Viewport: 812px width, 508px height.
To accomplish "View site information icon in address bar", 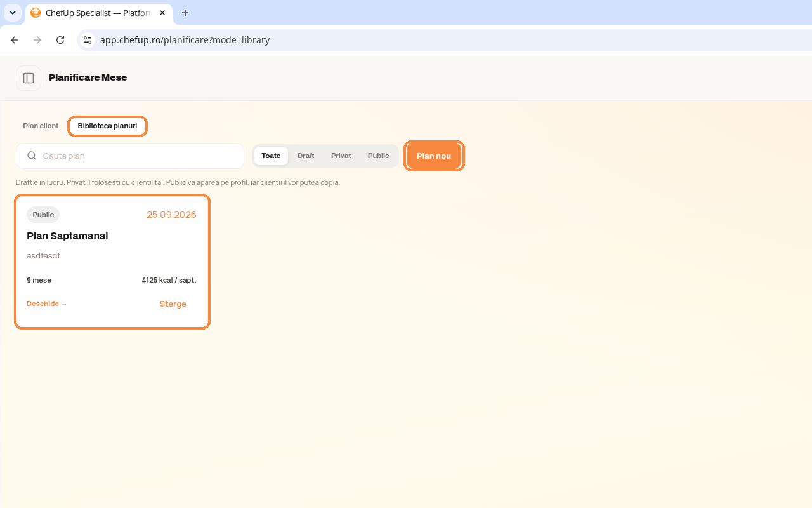I will (x=88, y=40).
